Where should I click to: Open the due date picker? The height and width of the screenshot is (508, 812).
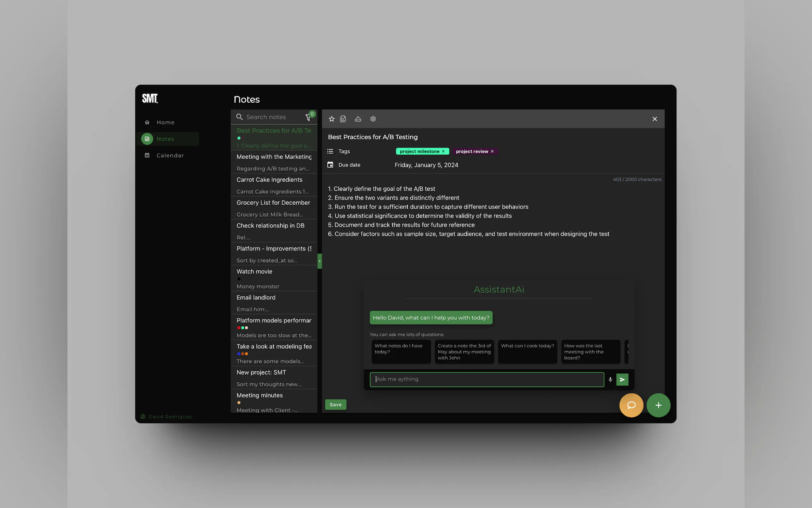[x=426, y=165]
